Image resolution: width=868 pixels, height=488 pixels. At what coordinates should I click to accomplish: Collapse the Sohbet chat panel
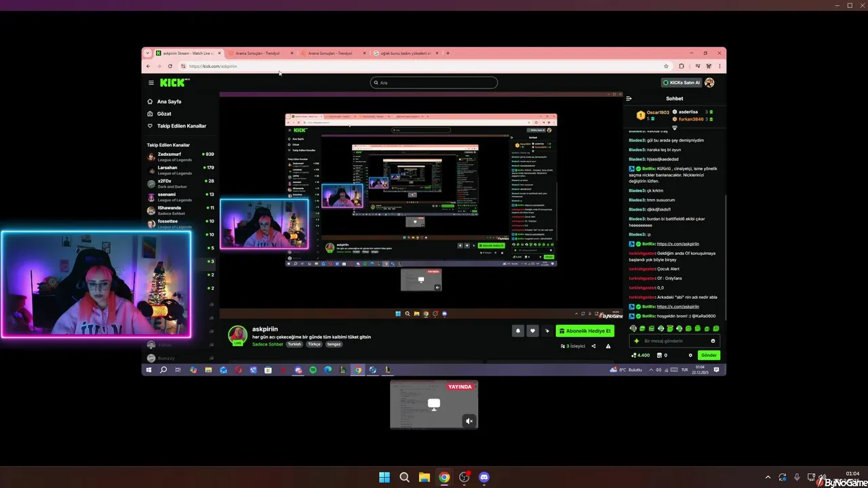629,98
